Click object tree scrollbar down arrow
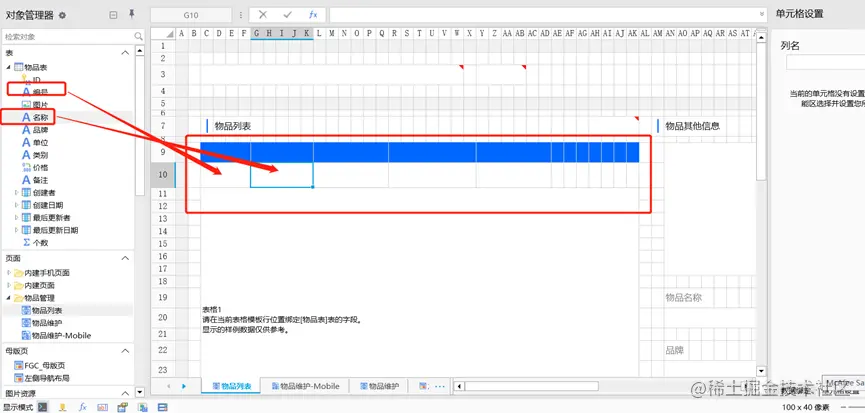 coord(140,392)
